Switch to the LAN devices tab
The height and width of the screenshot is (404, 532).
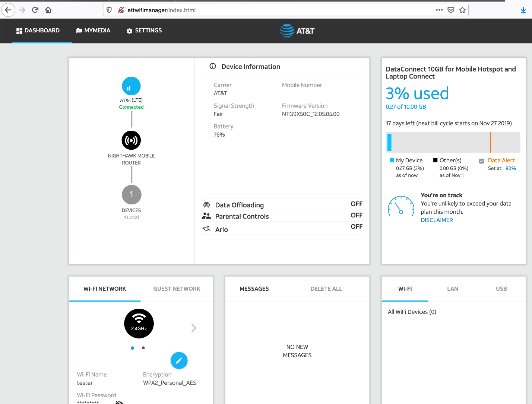click(x=453, y=289)
